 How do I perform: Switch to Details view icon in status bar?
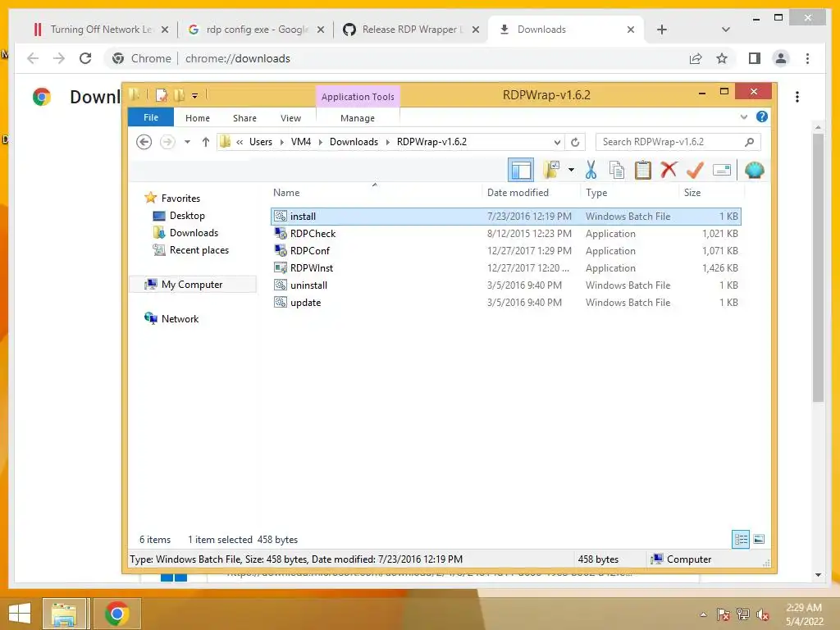(741, 539)
